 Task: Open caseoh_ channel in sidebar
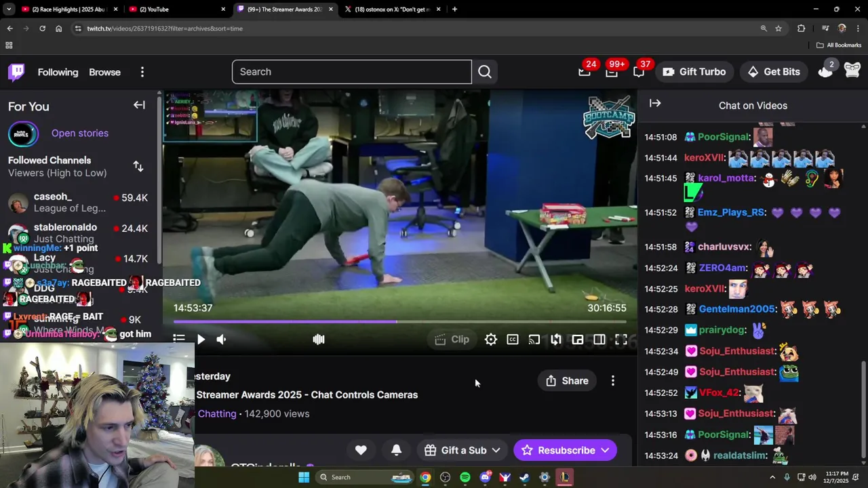pyautogui.click(x=80, y=203)
